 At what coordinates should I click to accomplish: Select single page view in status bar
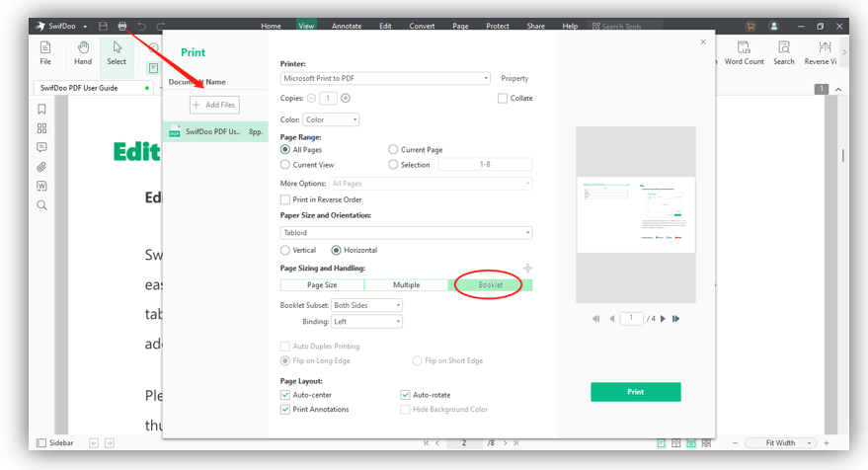661,443
